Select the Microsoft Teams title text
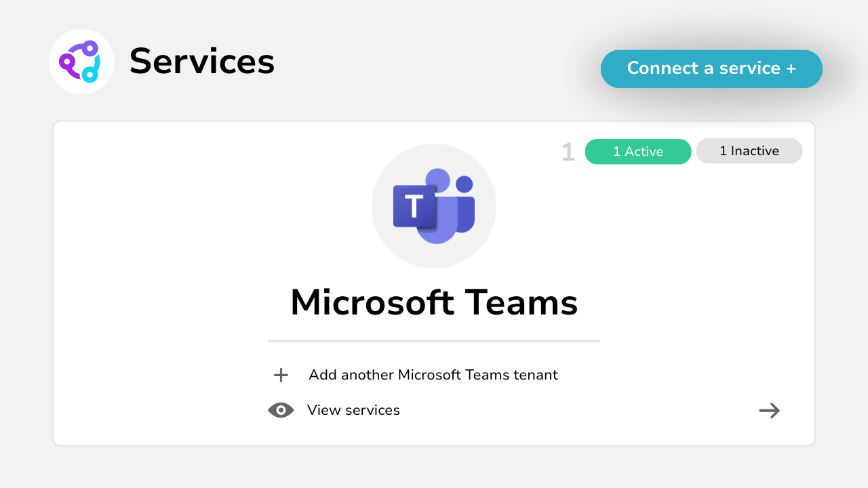This screenshot has width=868, height=488. coord(434,303)
